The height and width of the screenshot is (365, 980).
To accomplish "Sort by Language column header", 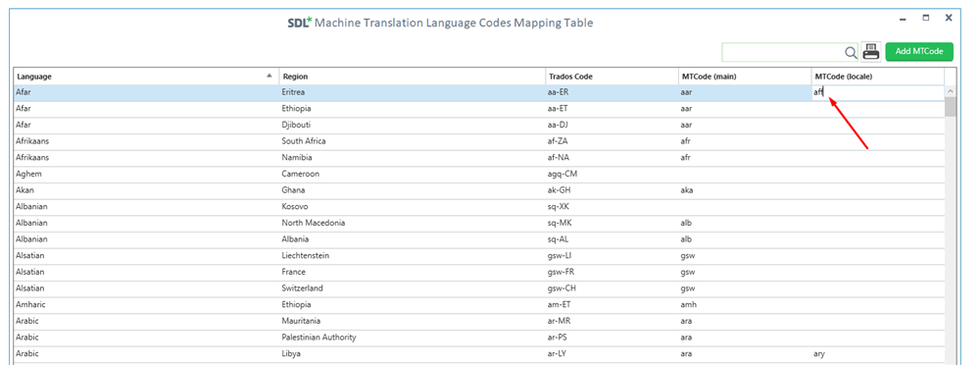I will tap(146, 77).
